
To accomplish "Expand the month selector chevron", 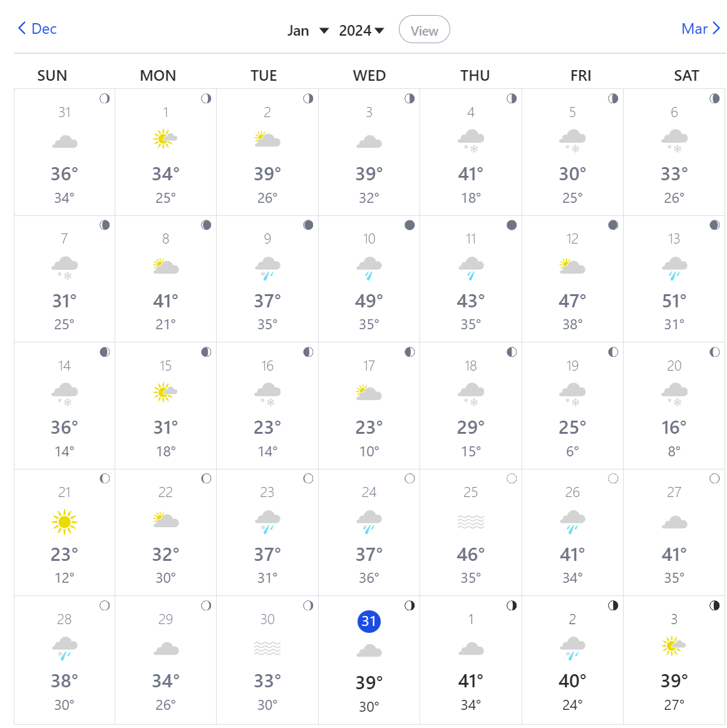I will coord(324,29).
